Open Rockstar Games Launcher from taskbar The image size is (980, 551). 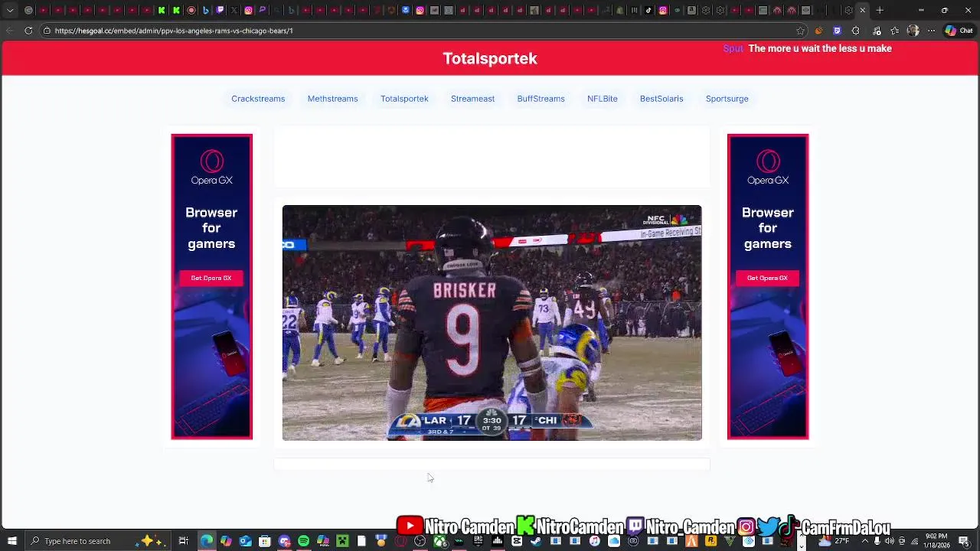point(710,541)
